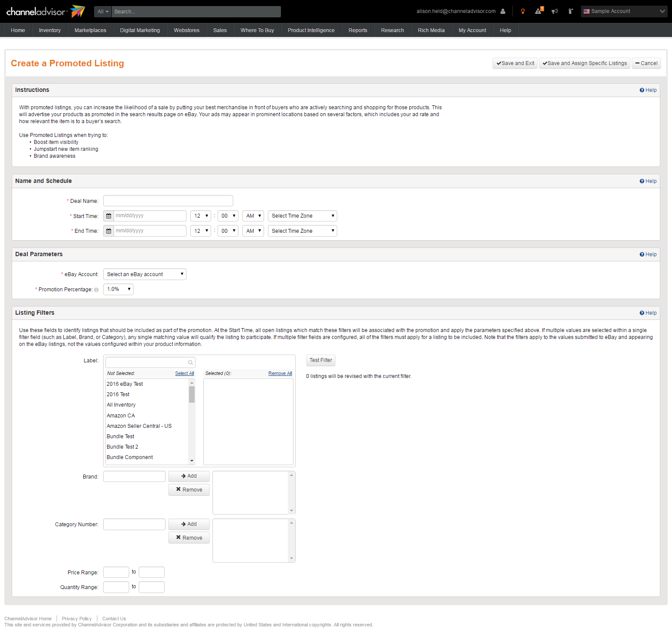Click the Deal Name input field

[x=168, y=201]
